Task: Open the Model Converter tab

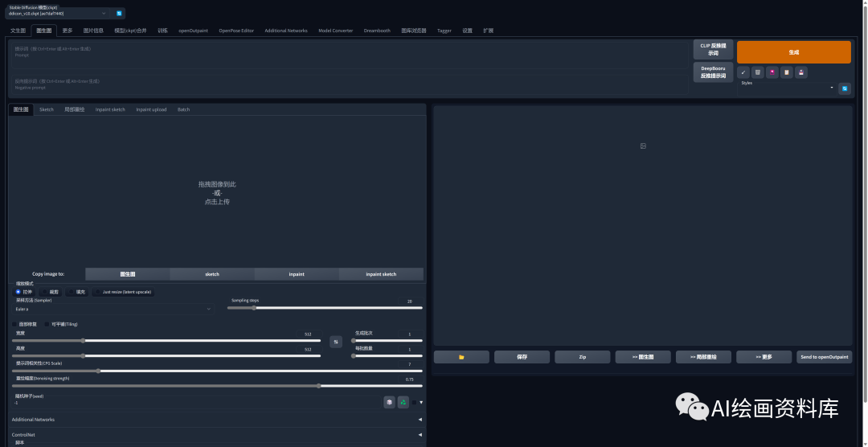Action: [x=335, y=31]
